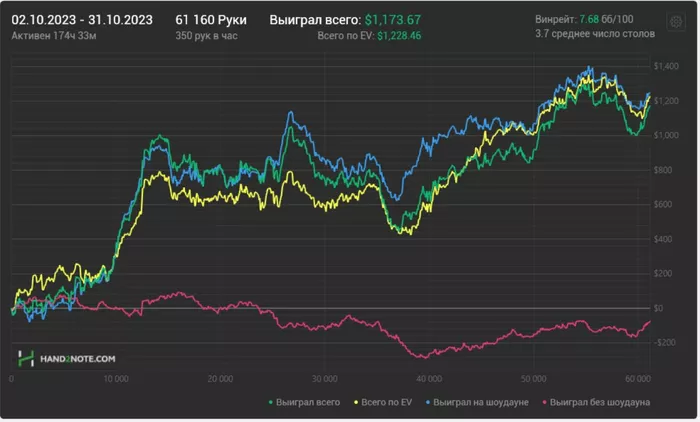Click the blue legend dot for шоудауне
Image resolution: width=700 pixels, height=422 pixels.
pos(428,403)
